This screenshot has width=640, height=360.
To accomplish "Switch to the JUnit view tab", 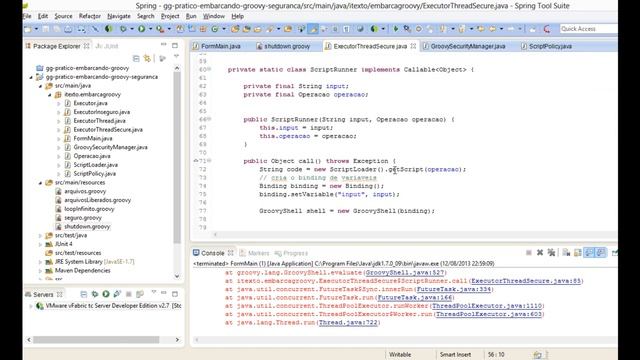I will 107,46.
